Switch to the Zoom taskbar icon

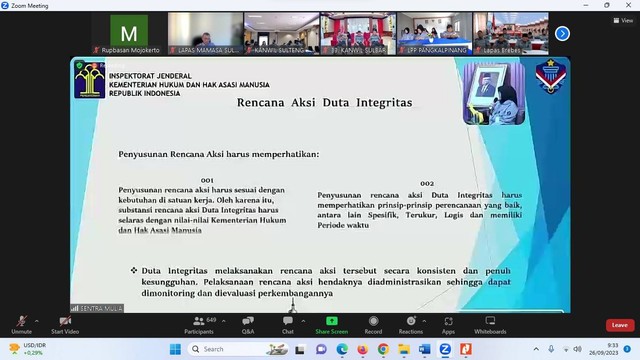(x=445, y=349)
